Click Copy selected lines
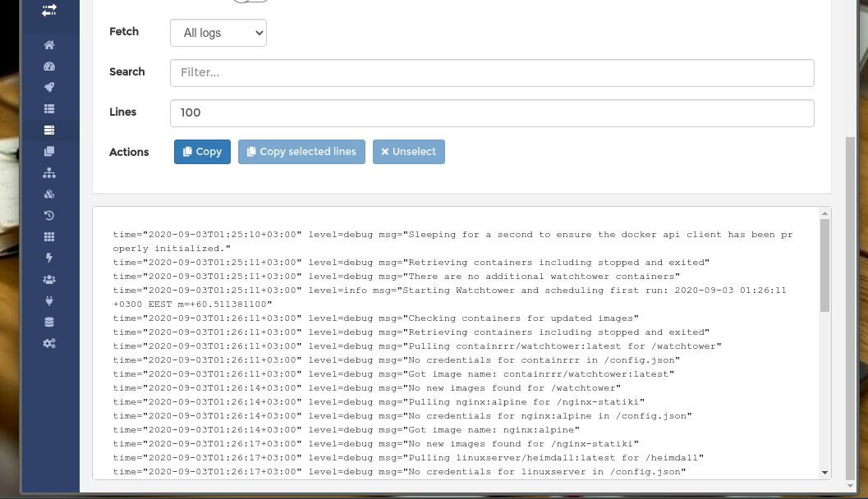Image resolution: width=868 pixels, height=499 pixels. point(301,151)
